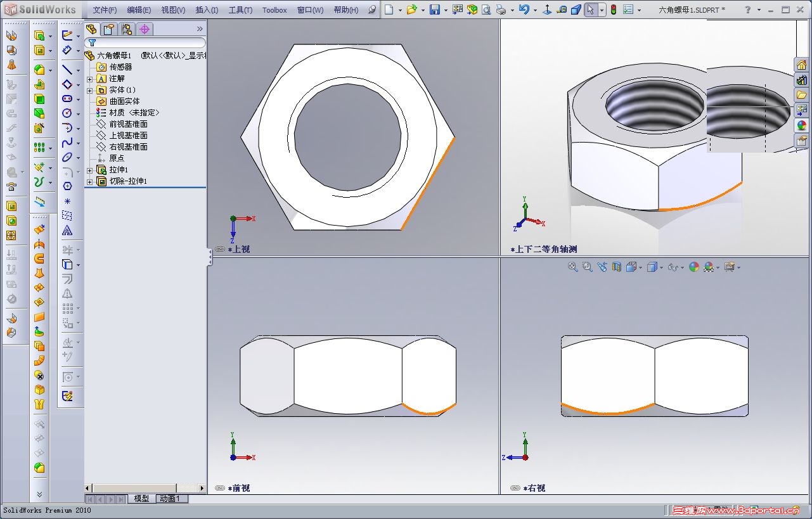Click the Open file folder icon
Image resolution: width=812 pixels, height=519 pixels.
(412, 10)
